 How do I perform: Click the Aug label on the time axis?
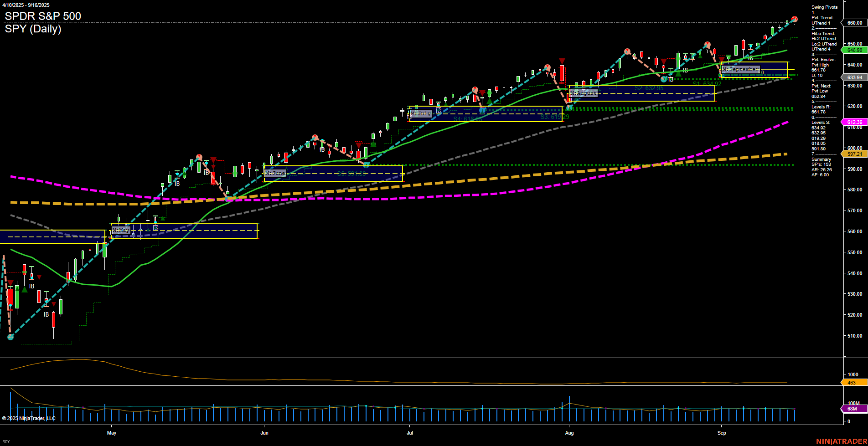tap(569, 433)
